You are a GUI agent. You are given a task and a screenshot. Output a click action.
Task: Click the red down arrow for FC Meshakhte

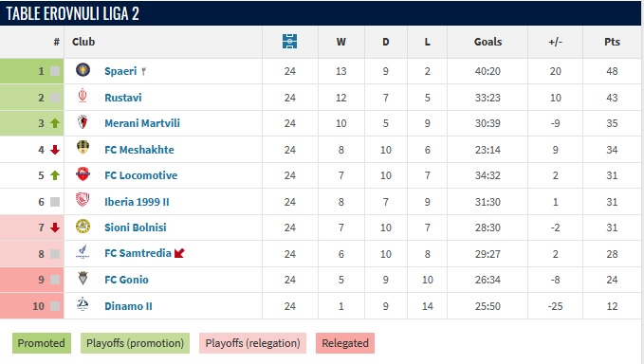tap(55, 150)
